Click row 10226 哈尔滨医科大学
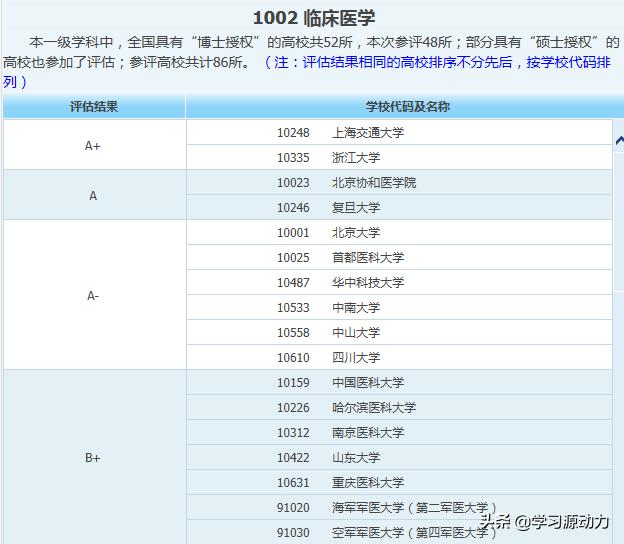Viewport: 624px width, 544px height. click(399, 408)
